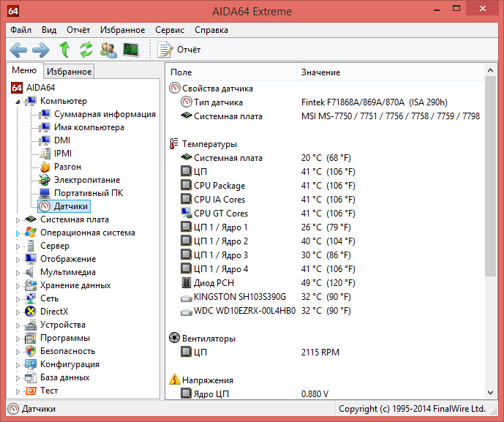This screenshot has width=504, height=422.
Task: Select the IPMI tree item icon
Action: [x=45, y=154]
